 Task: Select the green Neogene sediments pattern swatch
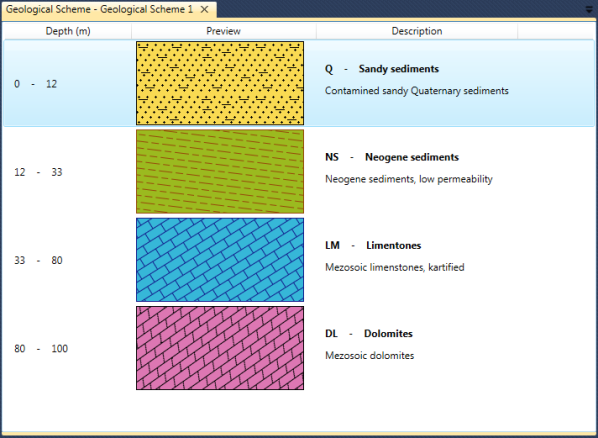[x=220, y=171]
